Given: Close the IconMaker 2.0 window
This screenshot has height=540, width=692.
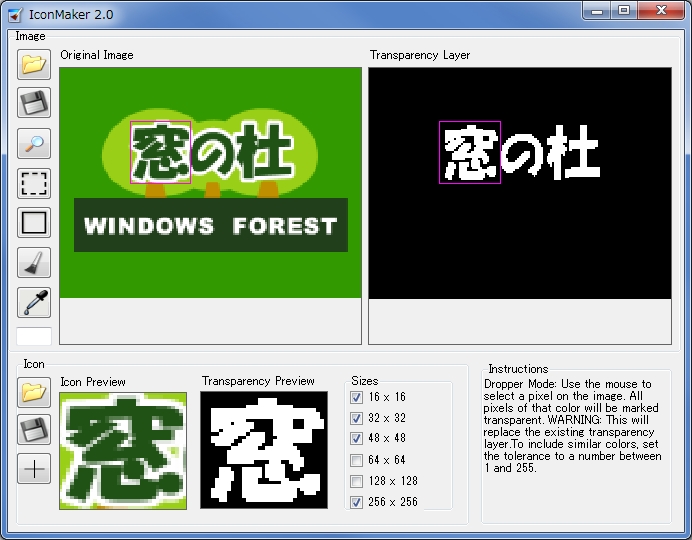Looking at the screenshot, I should click(x=661, y=11).
